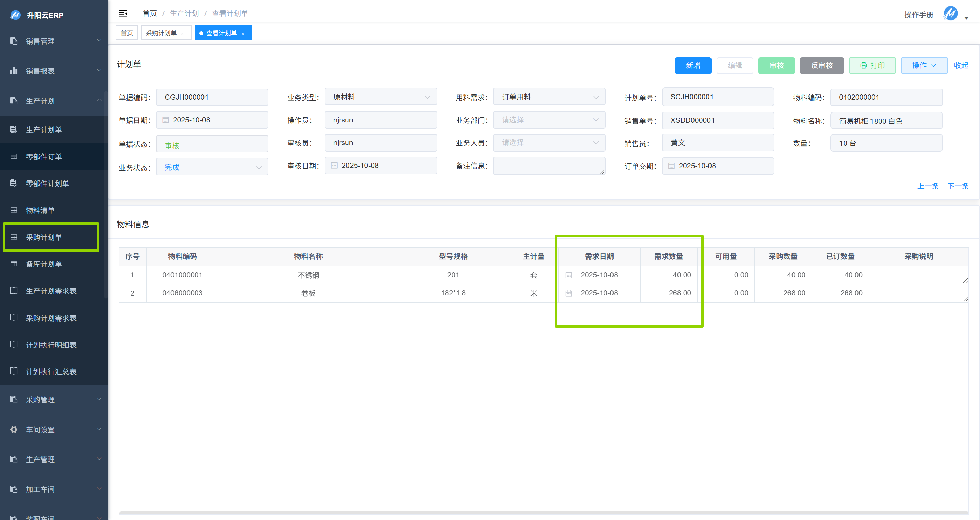Image resolution: width=980 pixels, height=520 pixels.
Task: Click calendar icon in first row 需求日期
Action: 568,275
